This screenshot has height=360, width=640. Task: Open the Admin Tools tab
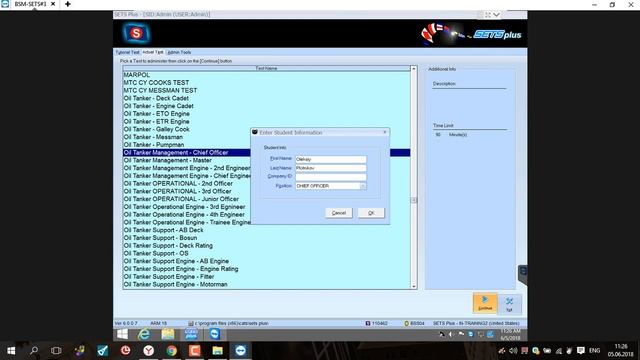[x=179, y=52]
